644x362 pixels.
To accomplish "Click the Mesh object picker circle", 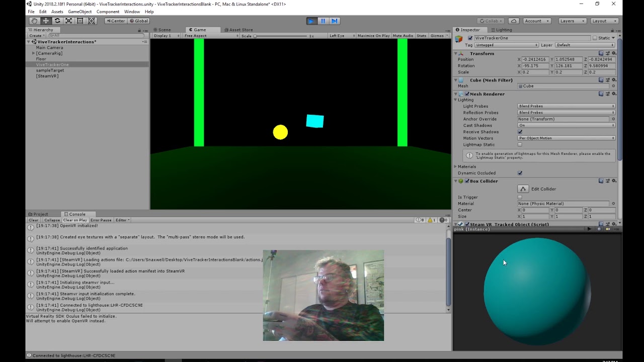I will (613, 86).
